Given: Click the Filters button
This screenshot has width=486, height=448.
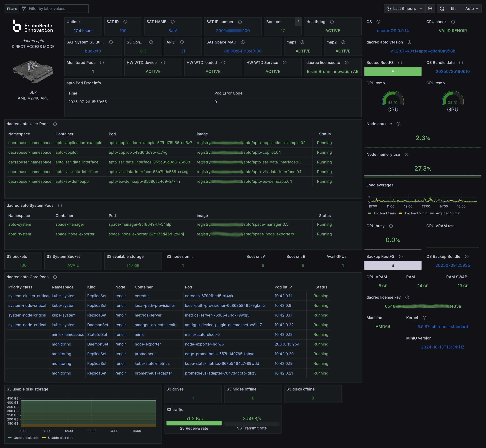Looking at the screenshot, I should [12, 9].
